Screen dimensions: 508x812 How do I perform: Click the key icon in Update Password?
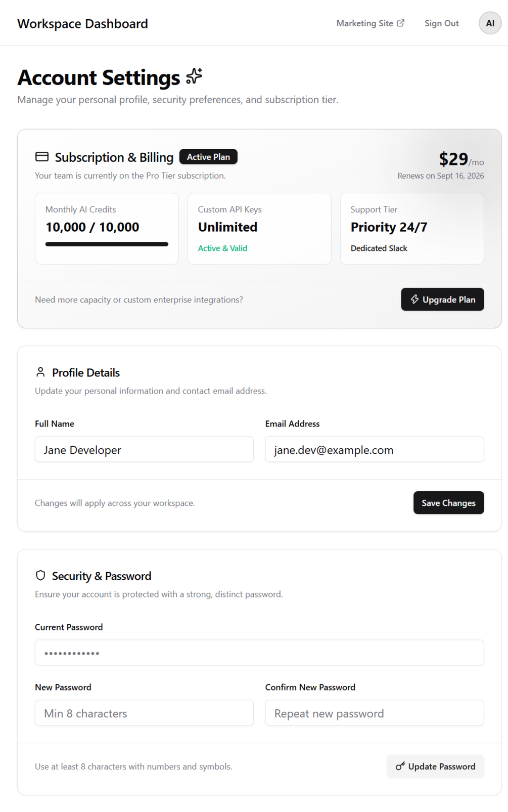coord(400,766)
